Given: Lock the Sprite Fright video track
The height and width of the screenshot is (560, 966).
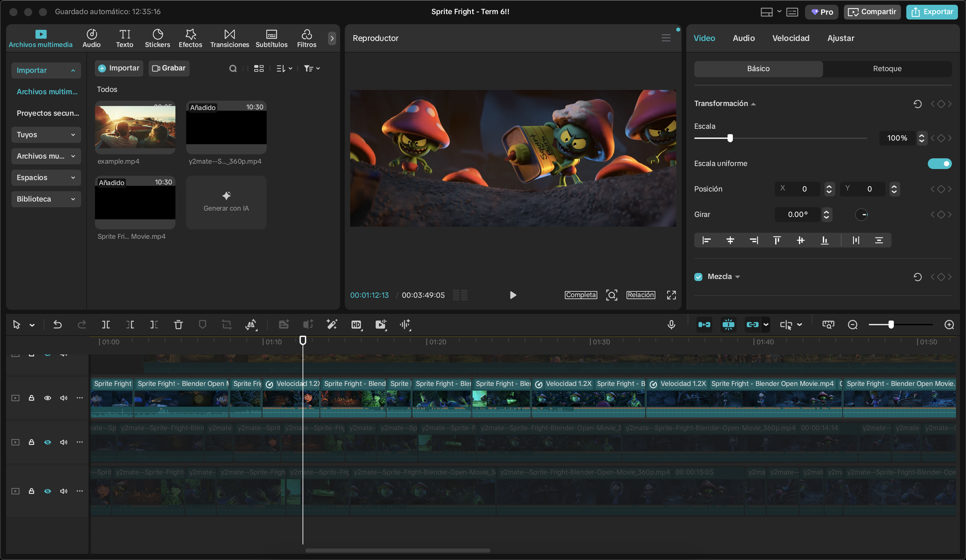Looking at the screenshot, I should point(31,398).
